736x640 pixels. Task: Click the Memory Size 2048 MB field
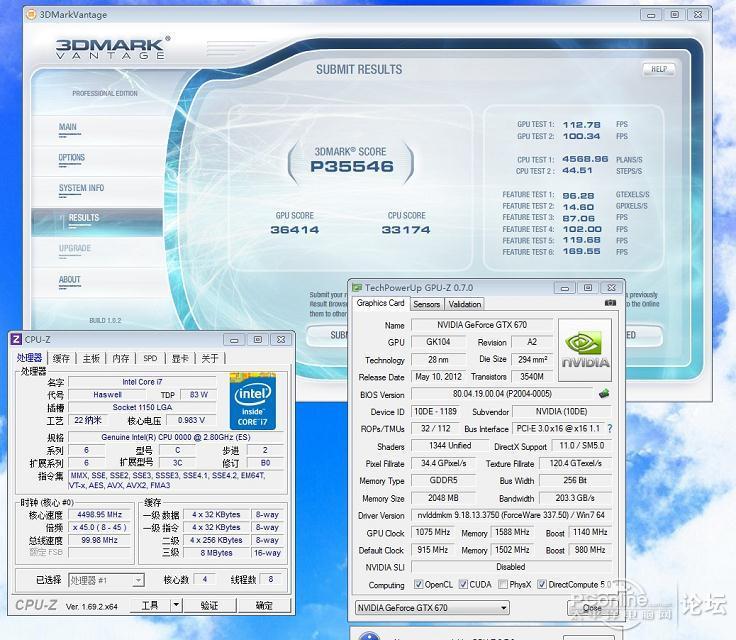[x=443, y=498]
